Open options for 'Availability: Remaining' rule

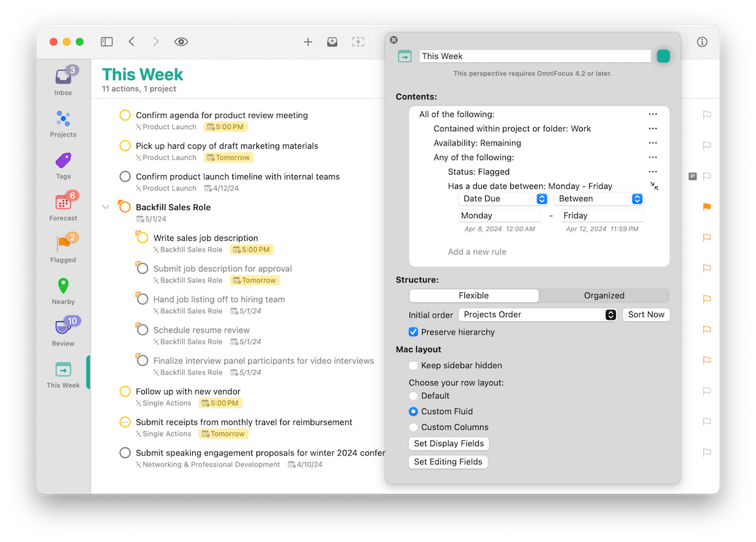pyautogui.click(x=653, y=143)
